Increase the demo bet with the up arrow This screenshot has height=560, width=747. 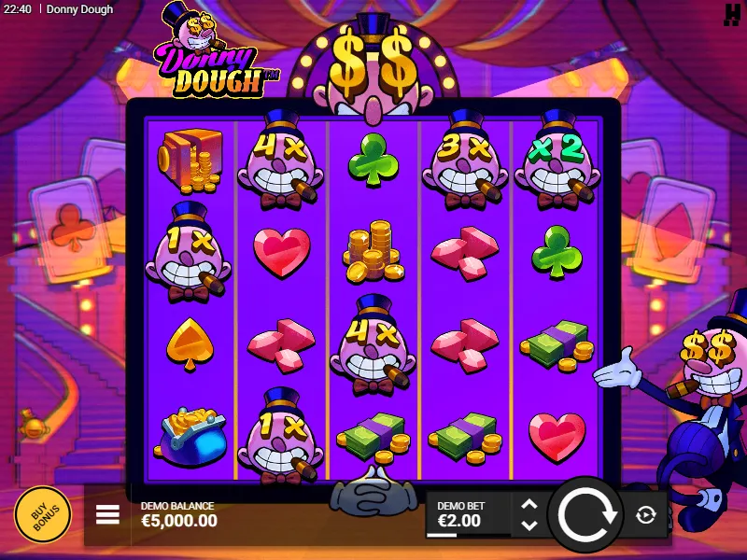pos(529,505)
